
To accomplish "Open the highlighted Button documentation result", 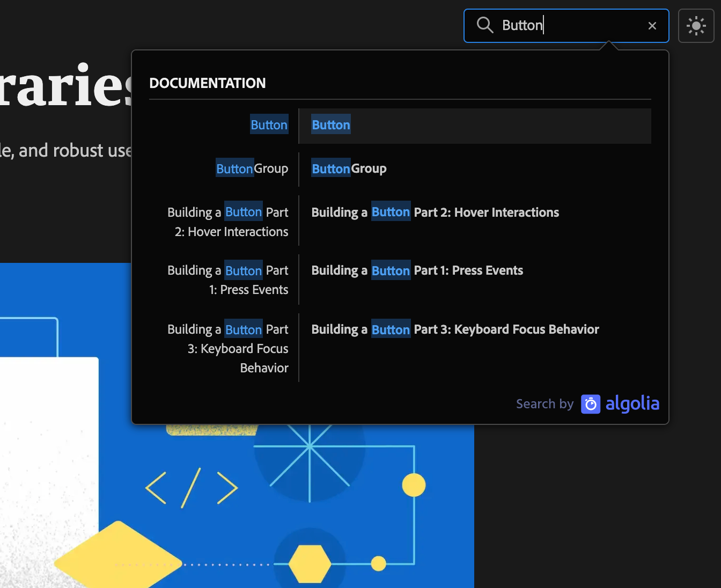I will pos(475,126).
